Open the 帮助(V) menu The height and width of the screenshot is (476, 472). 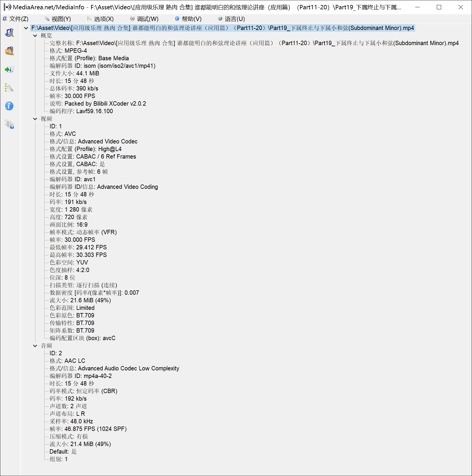pos(188,19)
